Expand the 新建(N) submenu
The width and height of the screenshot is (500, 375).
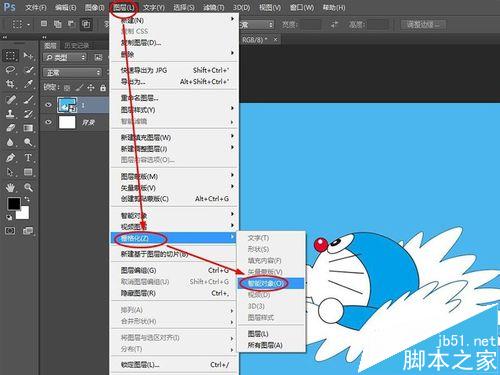[175, 20]
